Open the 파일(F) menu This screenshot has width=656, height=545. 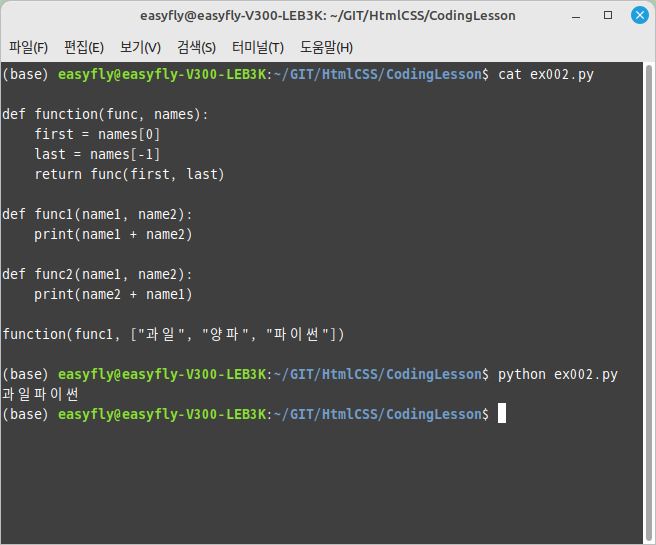coord(28,47)
